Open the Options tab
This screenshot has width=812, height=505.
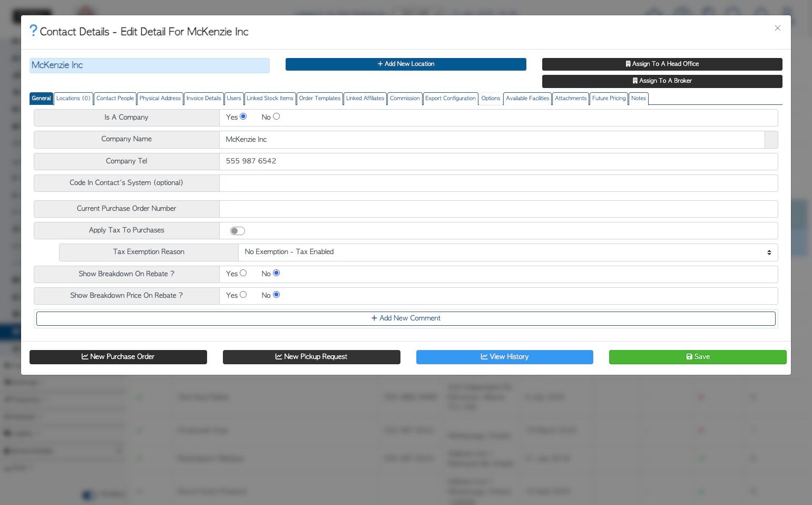491,99
